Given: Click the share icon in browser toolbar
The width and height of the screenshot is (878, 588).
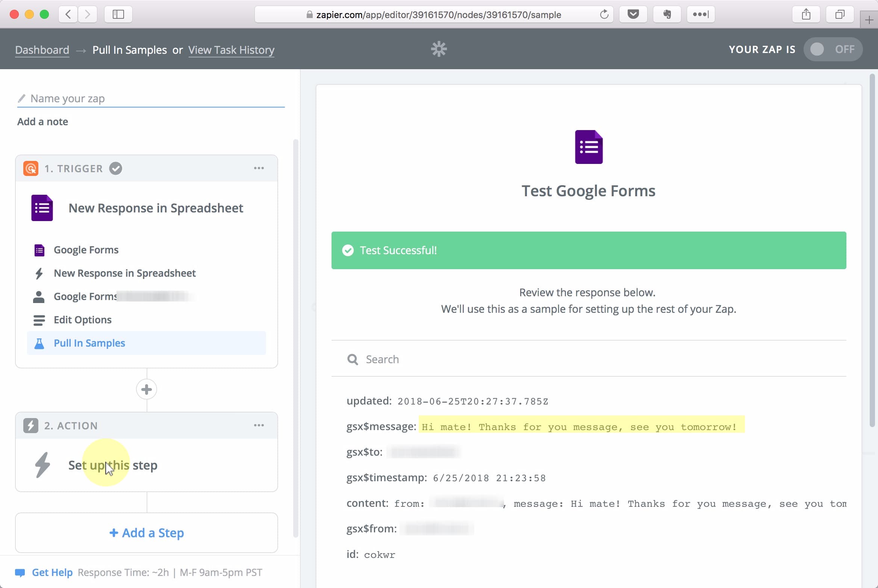Looking at the screenshot, I should click(x=807, y=14).
